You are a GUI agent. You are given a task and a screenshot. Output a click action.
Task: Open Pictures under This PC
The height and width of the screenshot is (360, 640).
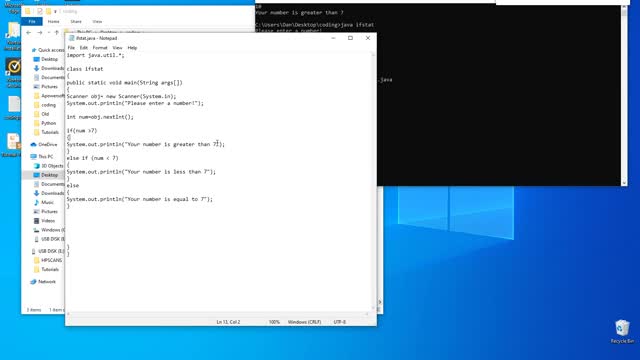coord(49,211)
